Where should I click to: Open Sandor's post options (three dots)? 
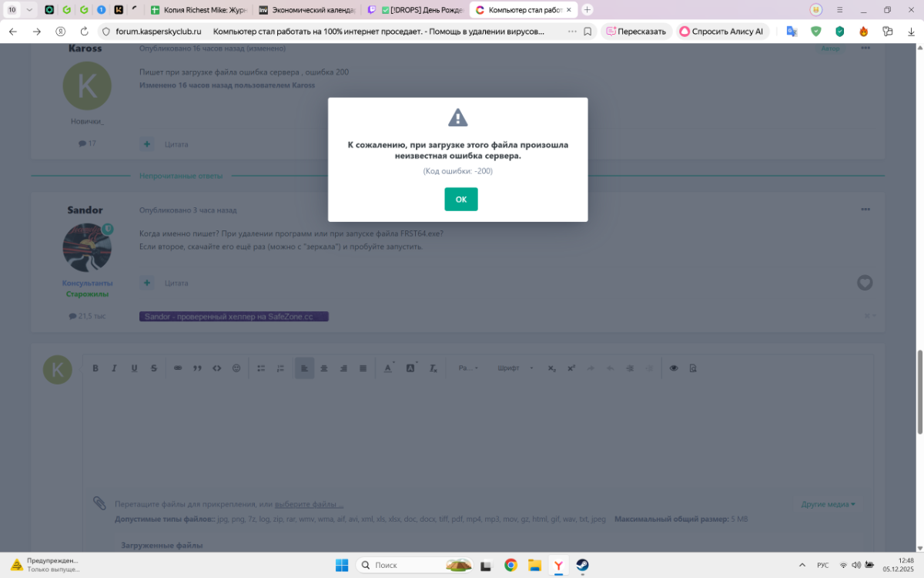click(x=865, y=210)
